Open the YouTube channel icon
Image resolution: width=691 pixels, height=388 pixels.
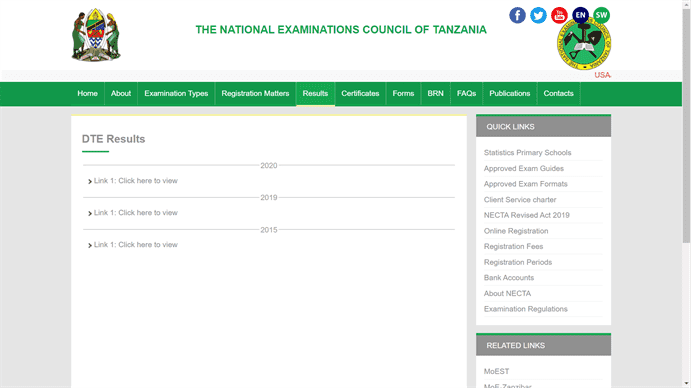pyautogui.click(x=559, y=15)
